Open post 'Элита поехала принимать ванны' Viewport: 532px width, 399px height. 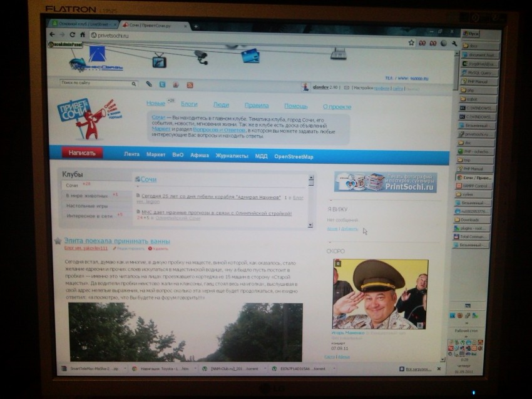tap(116, 241)
